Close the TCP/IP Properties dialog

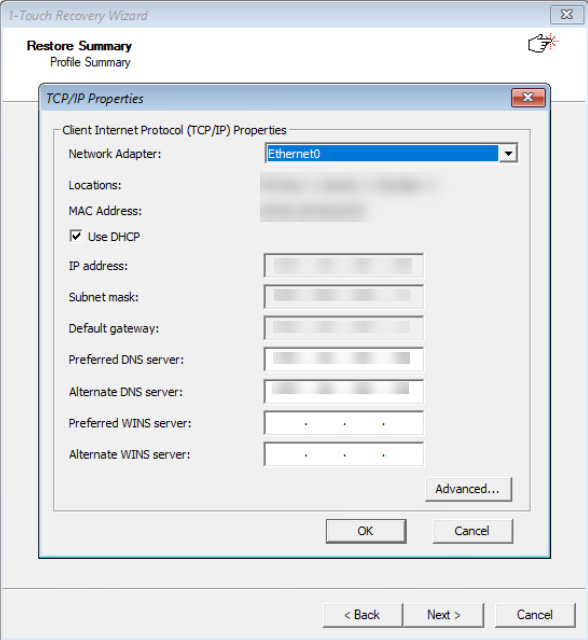(x=528, y=98)
